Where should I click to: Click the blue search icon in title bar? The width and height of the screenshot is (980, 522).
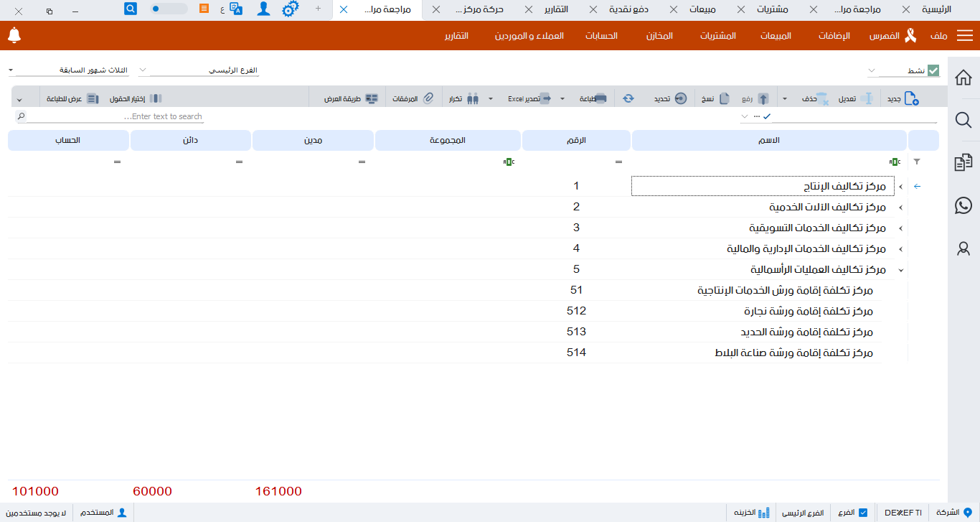pyautogui.click(x=131, y=9)
